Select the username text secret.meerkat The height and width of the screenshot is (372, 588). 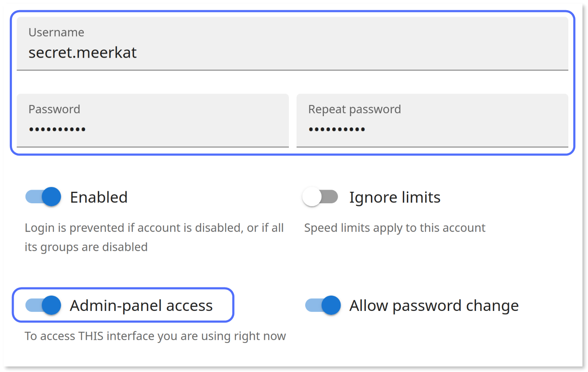click(82, 52)
